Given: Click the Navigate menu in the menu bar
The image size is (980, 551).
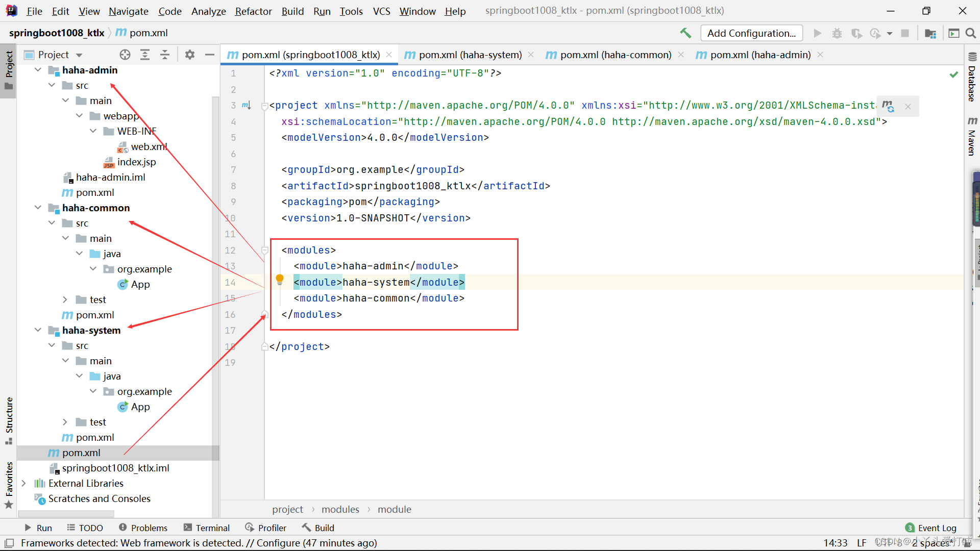Looking at the screenshot, I should coord(128,10).
